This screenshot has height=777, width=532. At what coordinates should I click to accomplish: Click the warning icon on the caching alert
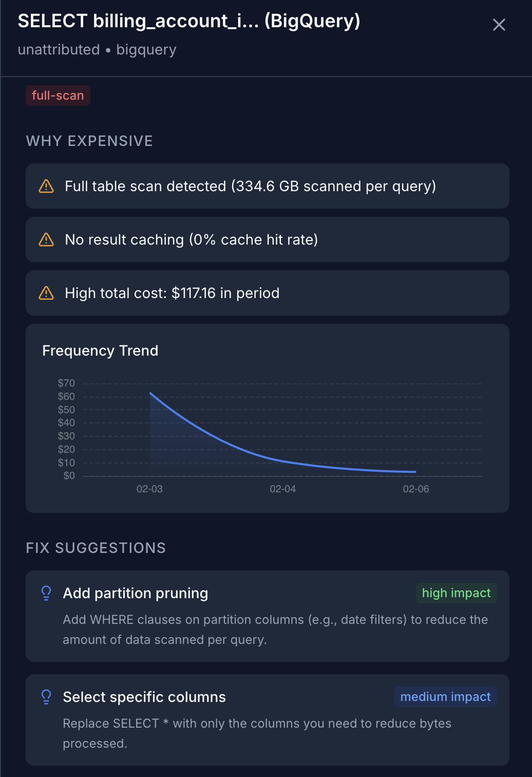[46, 239]
